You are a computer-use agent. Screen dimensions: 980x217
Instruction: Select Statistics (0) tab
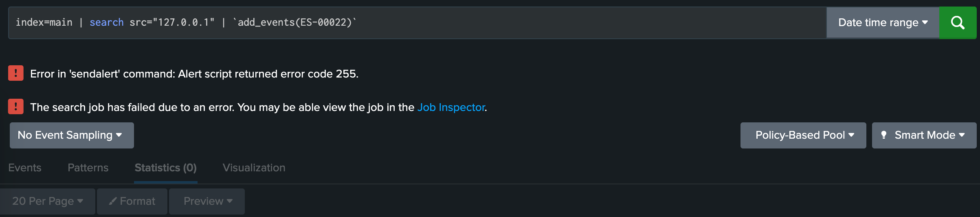tap(166, 168)
